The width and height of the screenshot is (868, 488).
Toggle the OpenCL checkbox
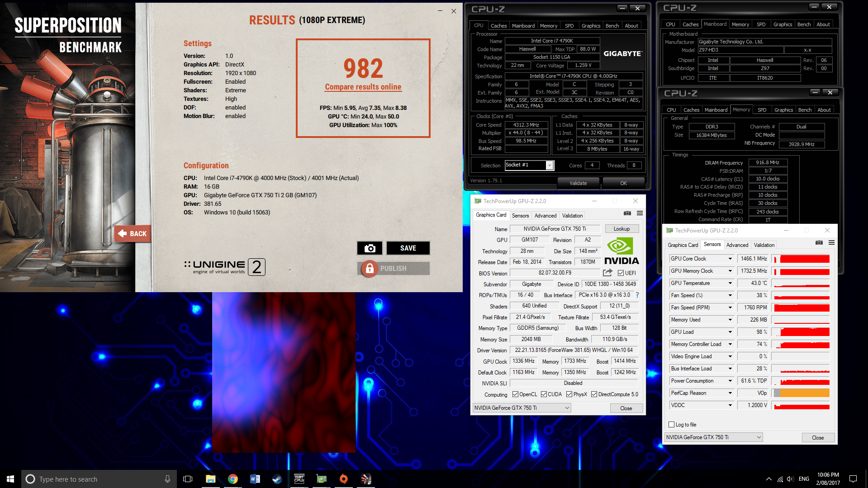pos(515,394)
